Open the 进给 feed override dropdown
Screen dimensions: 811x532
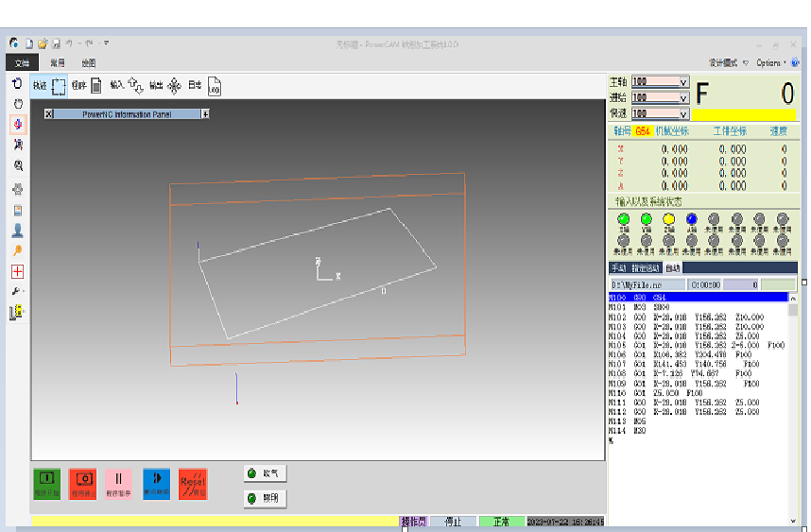coord(683,97)
